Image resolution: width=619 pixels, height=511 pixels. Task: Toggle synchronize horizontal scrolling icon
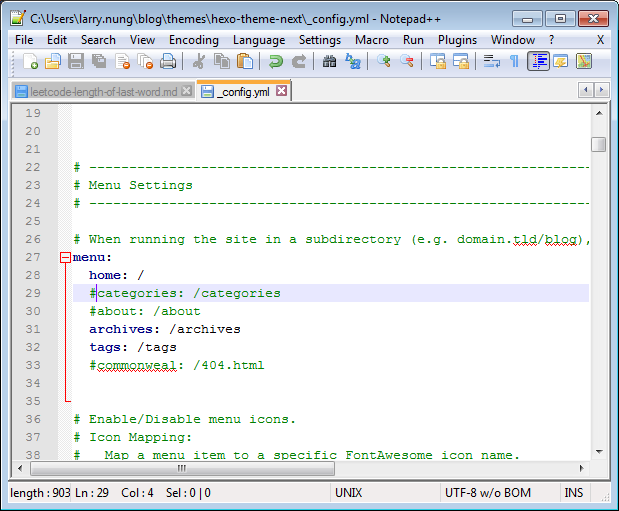[x=460, y=62]
